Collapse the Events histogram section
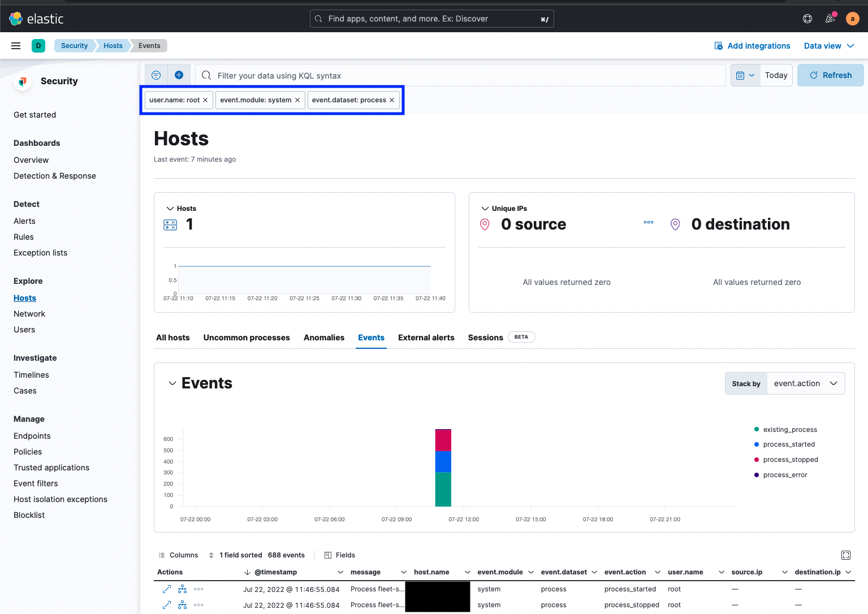 coord(172,383)
